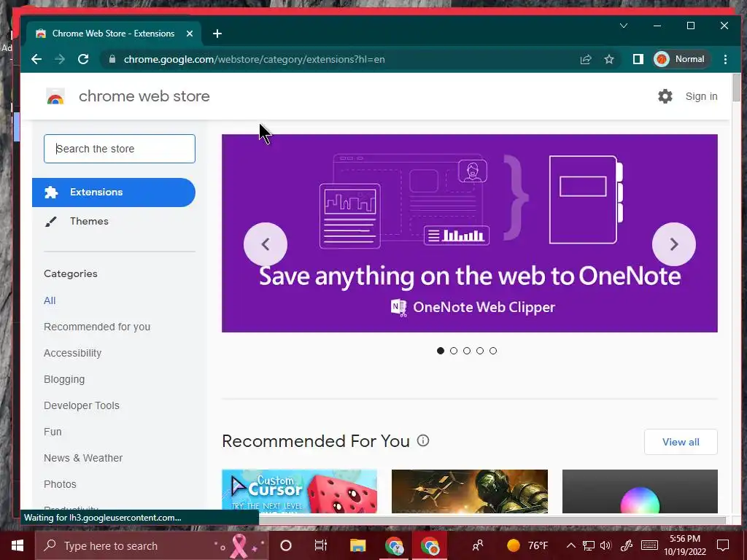Select the second carousel dot
This screenshot has height=560, width=747.
coord(454,351)
